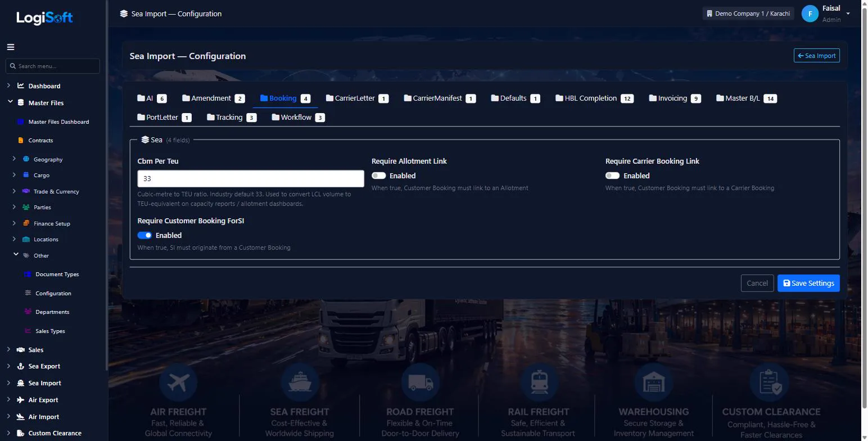Screen dimensions: 868x441
Task: Click the hamburger menu icon
Action: 11,47
